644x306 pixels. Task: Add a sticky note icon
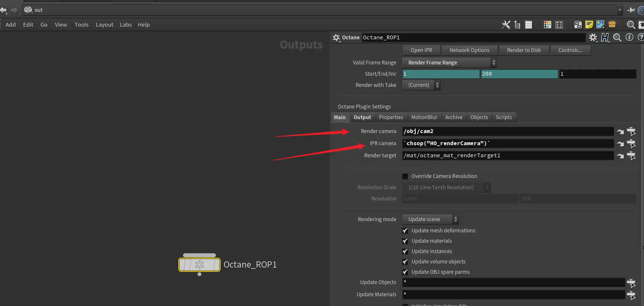(x=589, y=25)
